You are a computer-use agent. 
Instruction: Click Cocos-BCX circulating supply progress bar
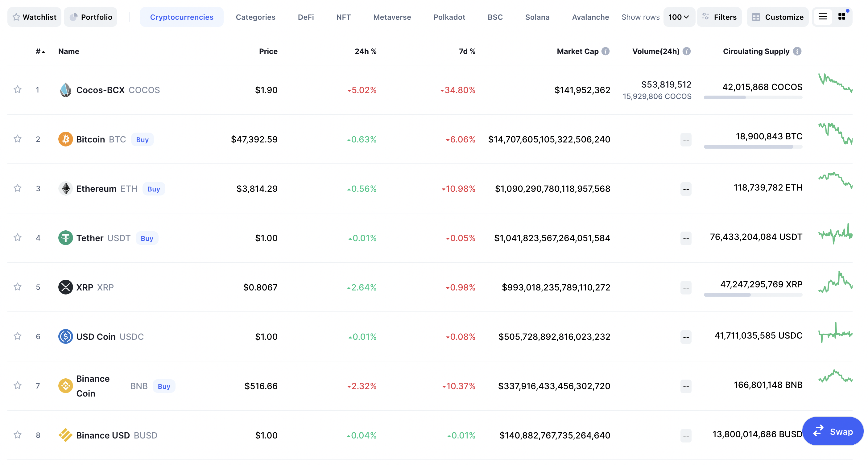(753, 97)
